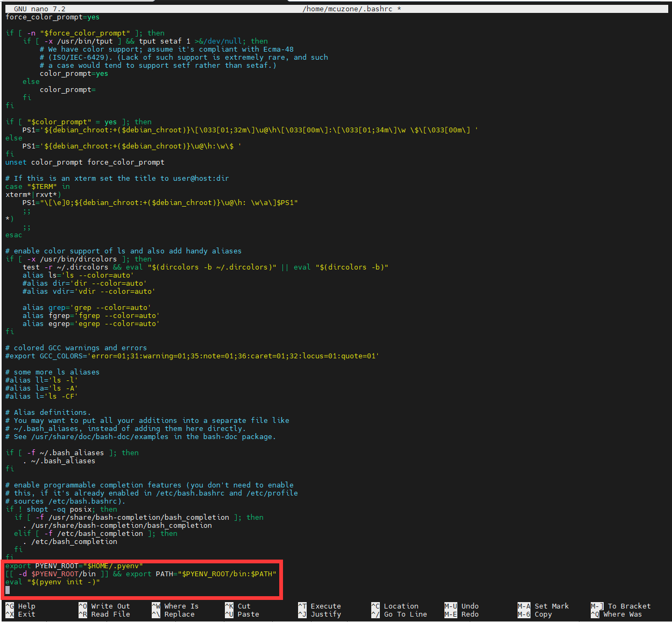Click the 'export PYENV_ROOT="$HOME/.pyenv"' line
This screenshot has height=622, width=672.
point(74,566)
